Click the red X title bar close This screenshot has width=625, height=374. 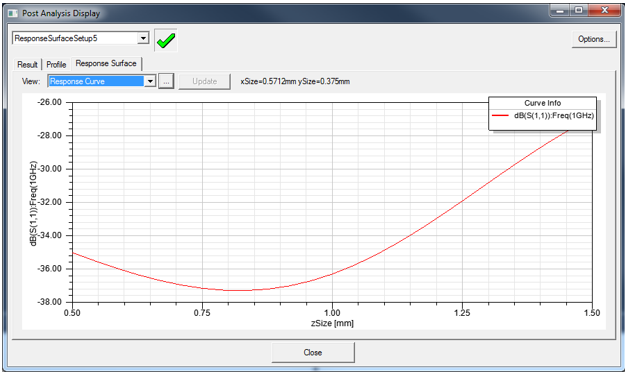tap(605, 10)
